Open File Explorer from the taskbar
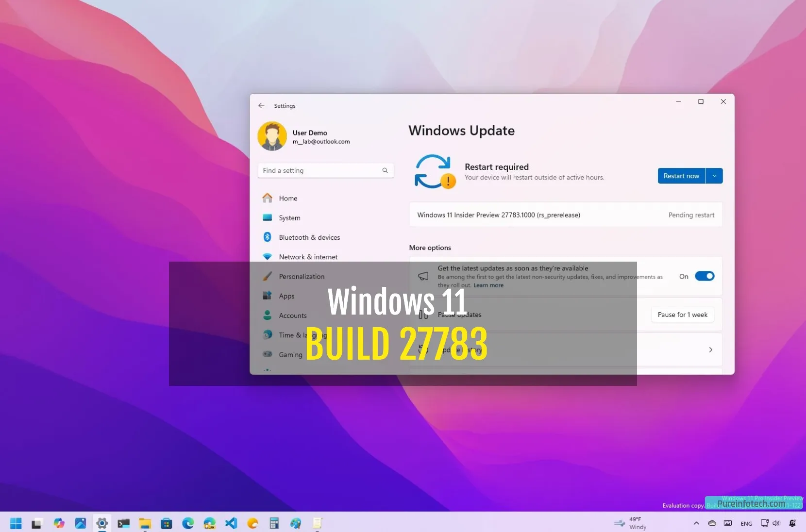The image size is (806, 532). pyautogui.click(x=145, y=523)
